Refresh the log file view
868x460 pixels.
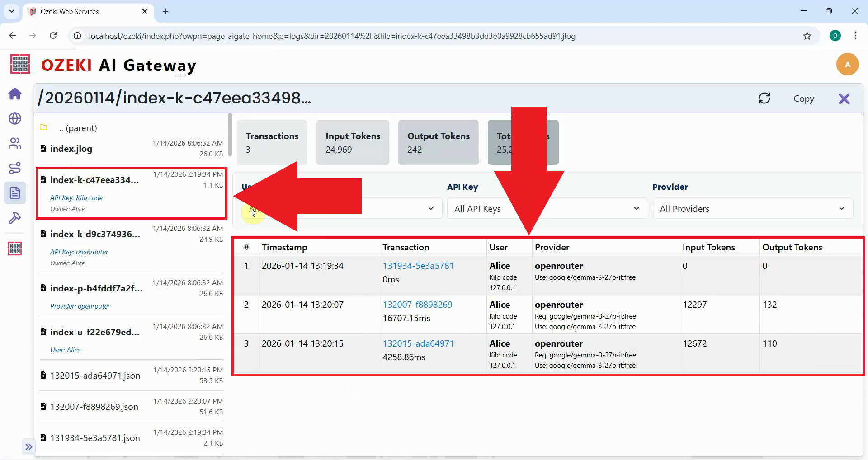pos(764,99)
